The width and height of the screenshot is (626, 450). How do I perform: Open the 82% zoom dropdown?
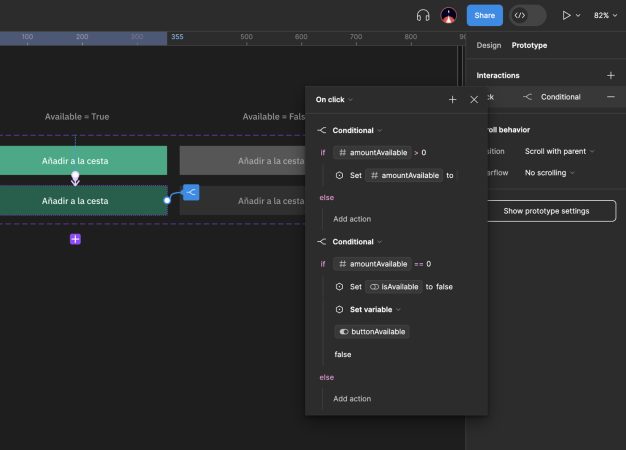(605, 16)
